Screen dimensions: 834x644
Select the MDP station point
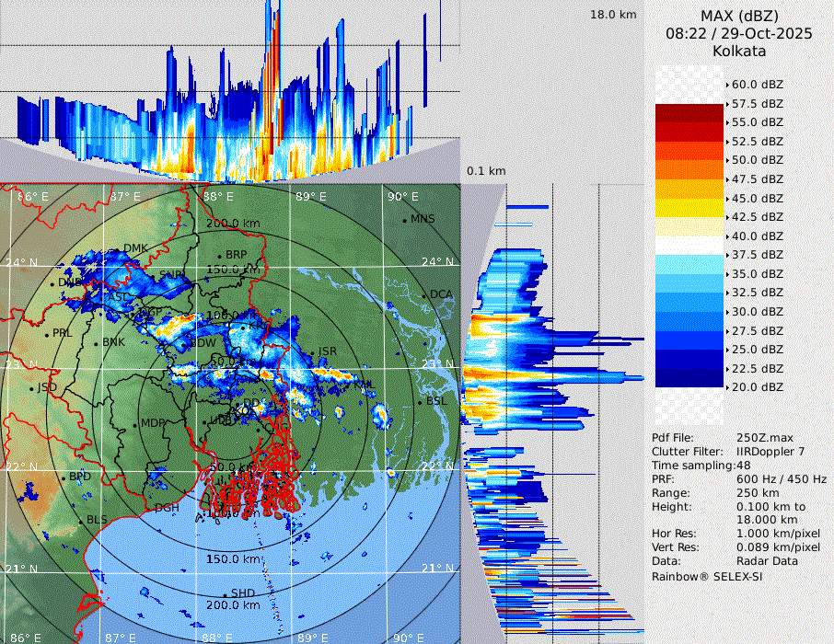135,424
